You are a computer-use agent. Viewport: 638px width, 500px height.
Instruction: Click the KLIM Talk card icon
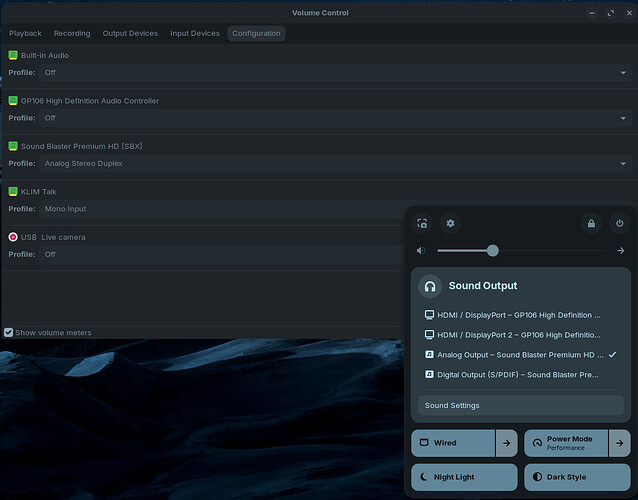click(x=13, y=191)
